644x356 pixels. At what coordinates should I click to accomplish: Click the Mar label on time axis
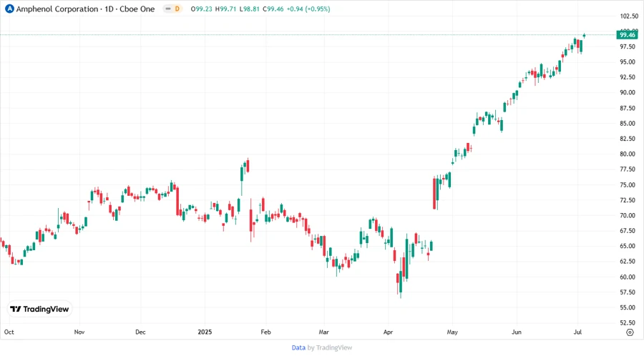click(323, 332)
